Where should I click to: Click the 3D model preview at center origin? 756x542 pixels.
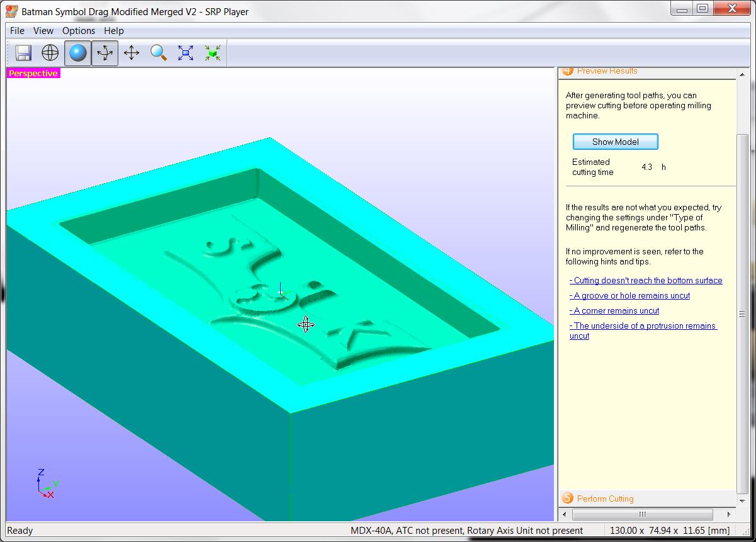pyautogui.click(x=280, y=294)
